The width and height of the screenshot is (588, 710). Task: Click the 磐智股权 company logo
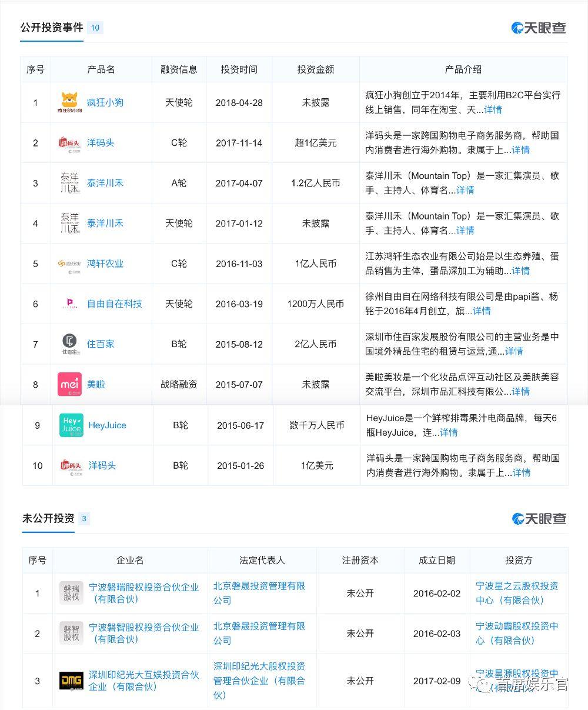click(x=71, y=633)
